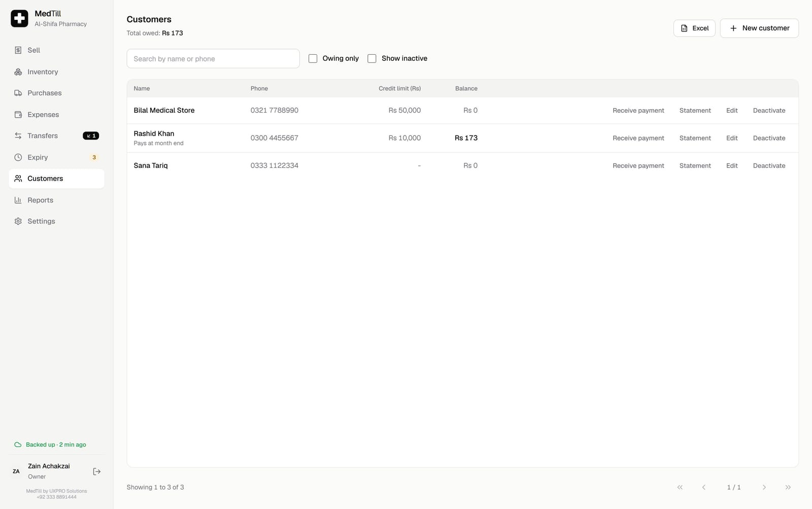Click the Name column header
Screen dimensions: 812x509
tap(142, 88)
